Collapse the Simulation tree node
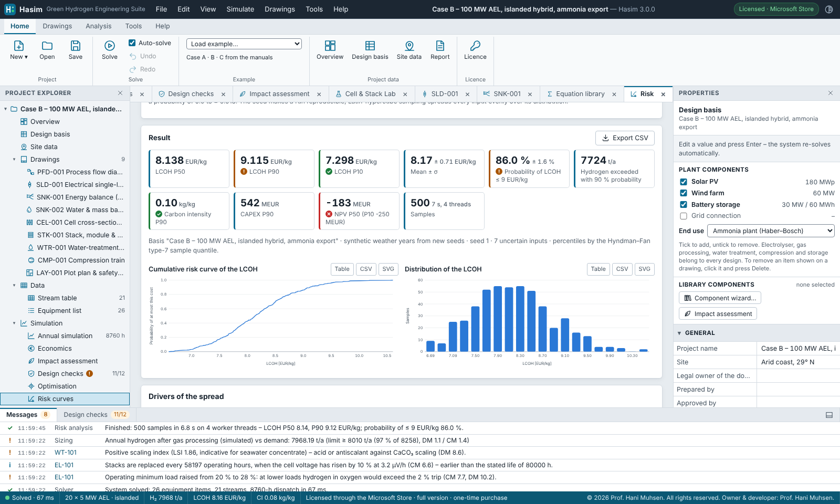Viewport: 840px width, 504px height. [14, 323]
